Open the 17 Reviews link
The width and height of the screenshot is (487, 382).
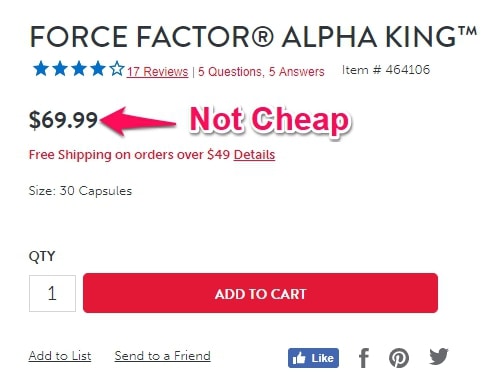click(157, 72)
